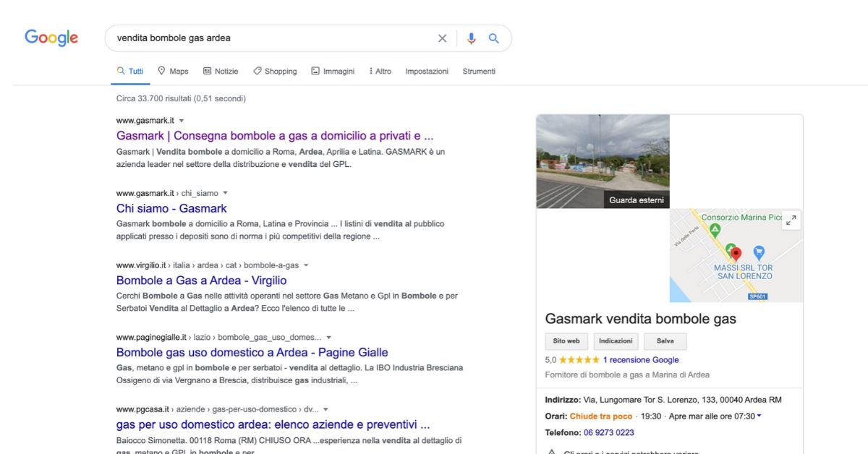This screenshot has height=454, width=868.
Task: Click Circa 33.700 risultati text
Action: (x=181, y=98)
